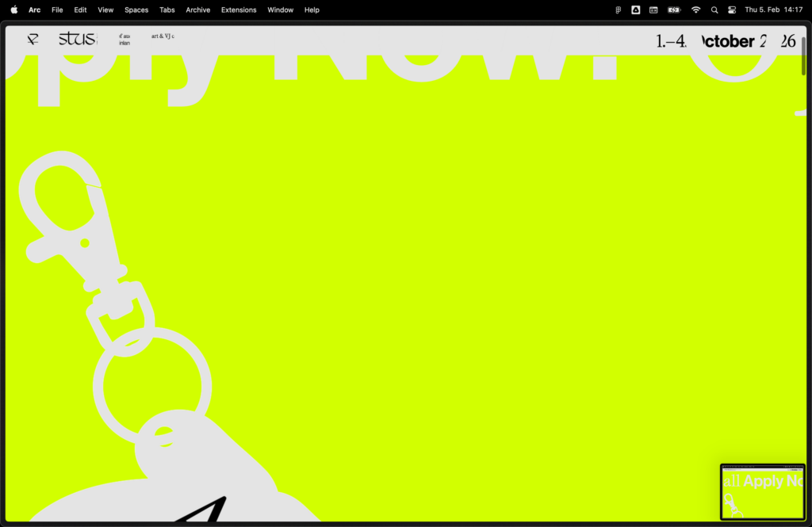Click the page vertical scrollbar thumb
This screenshot has height=527, width=812.
pyautogui.click(x=804, y=56)
